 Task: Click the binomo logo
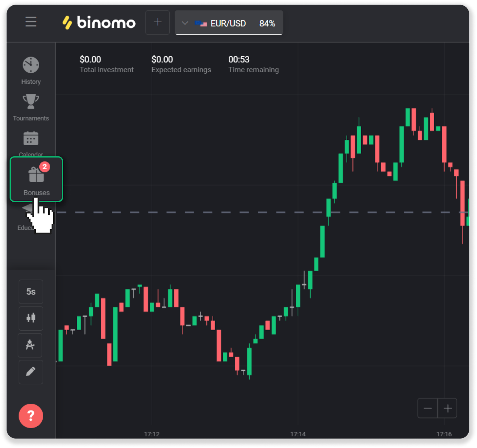(99, 23)
